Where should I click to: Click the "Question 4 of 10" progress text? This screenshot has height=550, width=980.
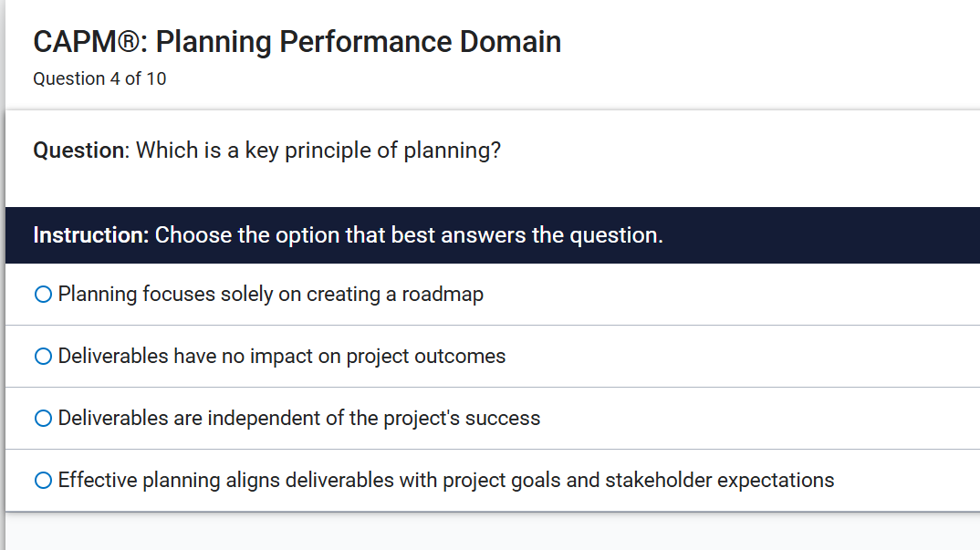(99, 78)
